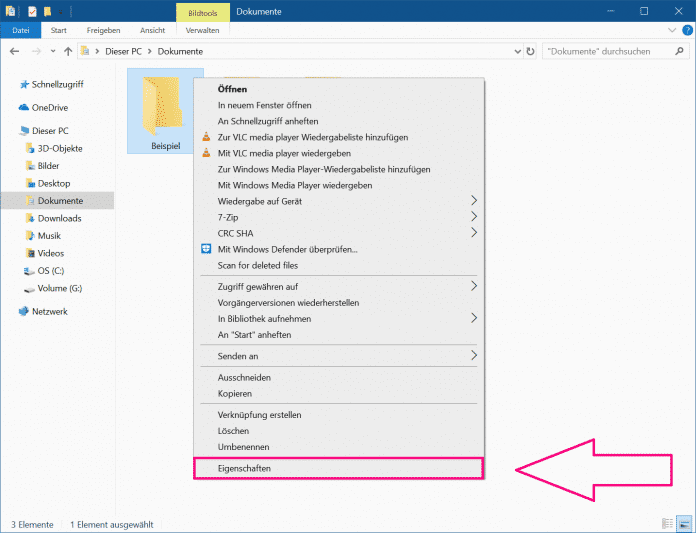
Task: Open the Ansicht ribbon tab
Action: (152, 30)
